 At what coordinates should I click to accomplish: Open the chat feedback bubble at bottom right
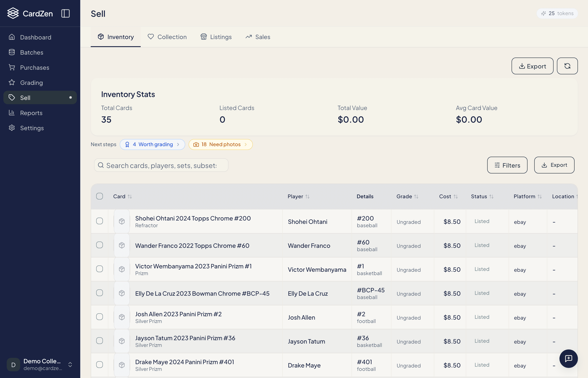[569, 359]
